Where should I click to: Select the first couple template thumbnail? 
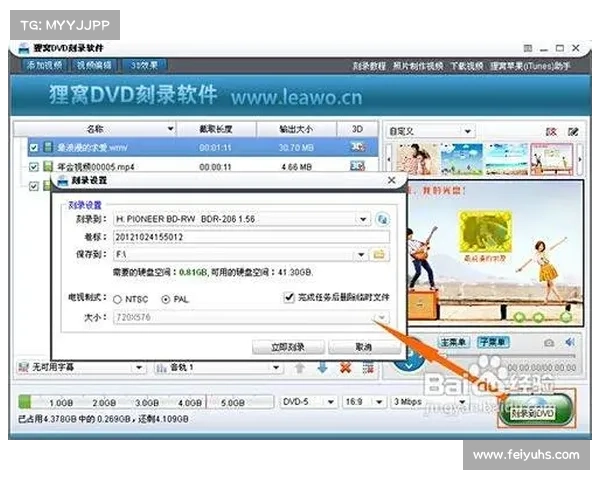(x=416, y=159)
